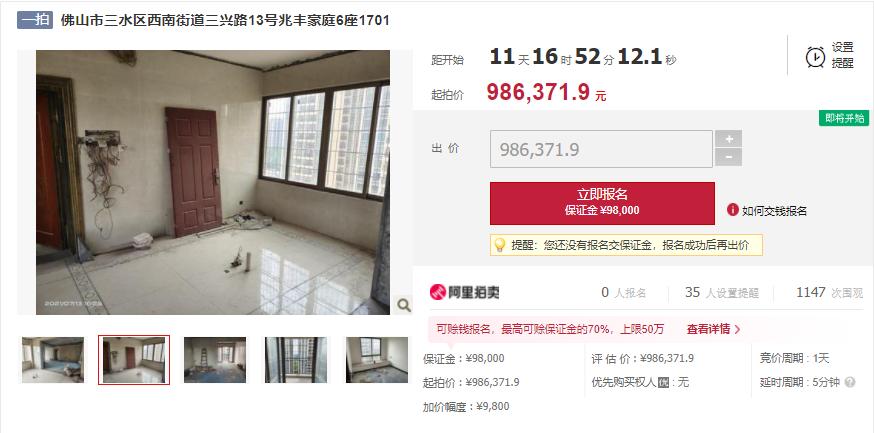Increase bid with the plus button
874x433 pixels.
728,139
